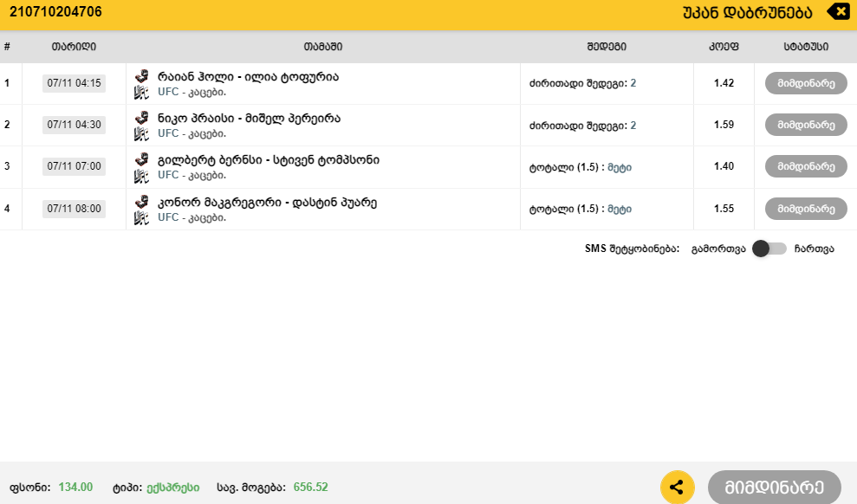The image size is (857, 504).
Task: Click the სტატუსი column header
Action: click(806, 47)
